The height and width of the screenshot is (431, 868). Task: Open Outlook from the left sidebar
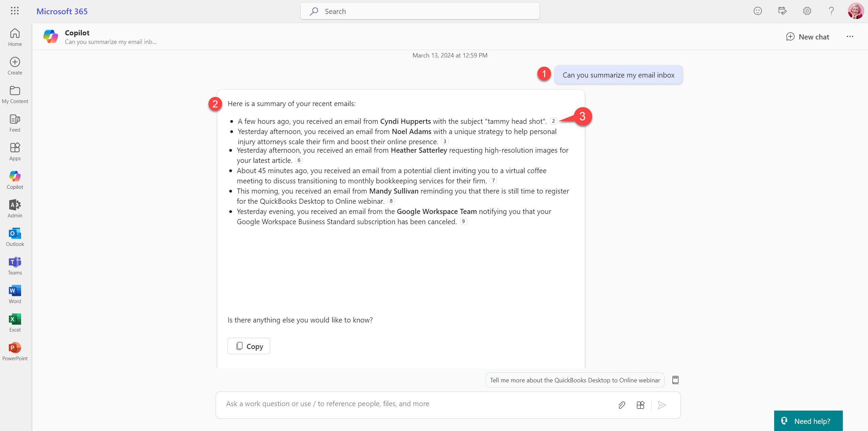point(15,237)
